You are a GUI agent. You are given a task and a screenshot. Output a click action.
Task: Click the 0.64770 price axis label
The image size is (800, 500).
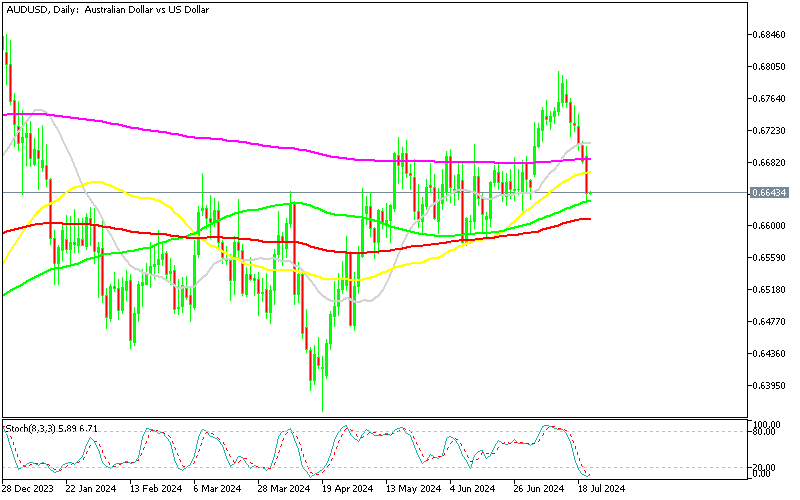tap(769, 321)
